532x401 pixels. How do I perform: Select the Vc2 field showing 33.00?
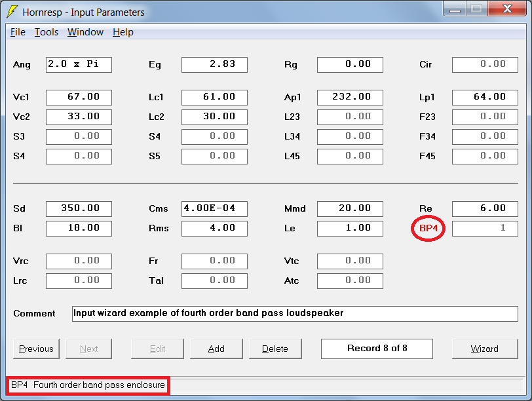click(79, 117)
